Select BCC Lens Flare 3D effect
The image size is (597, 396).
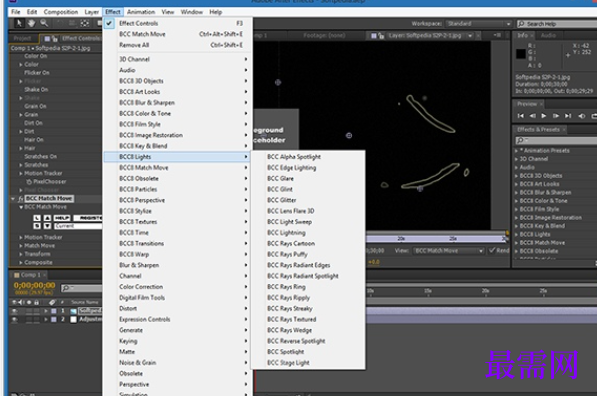point(308,211)
